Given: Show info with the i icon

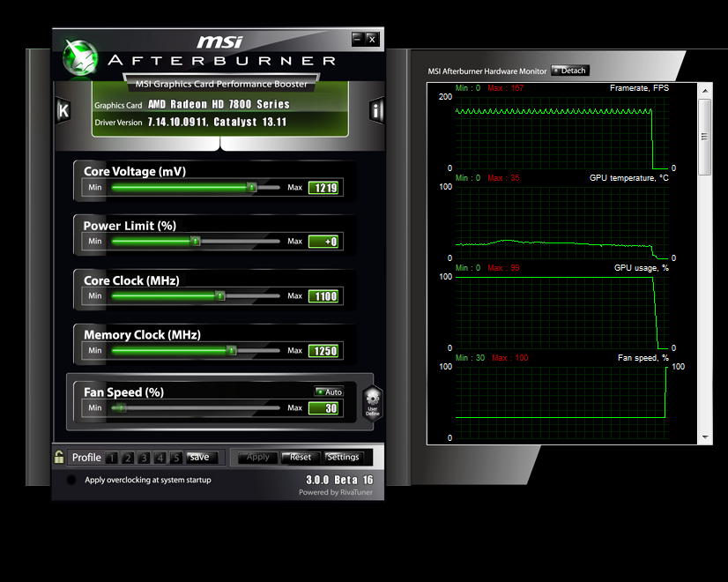Looking at the screenshot, I should (376, 110).
